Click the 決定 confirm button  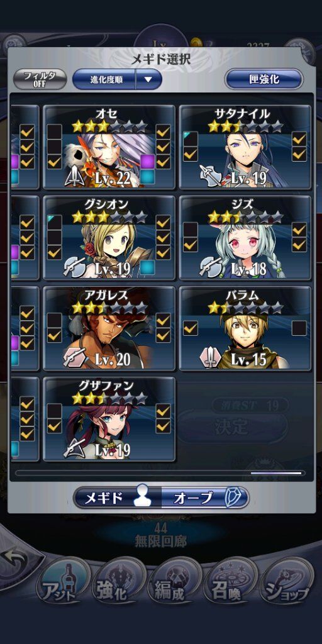[x=231, y=427]
